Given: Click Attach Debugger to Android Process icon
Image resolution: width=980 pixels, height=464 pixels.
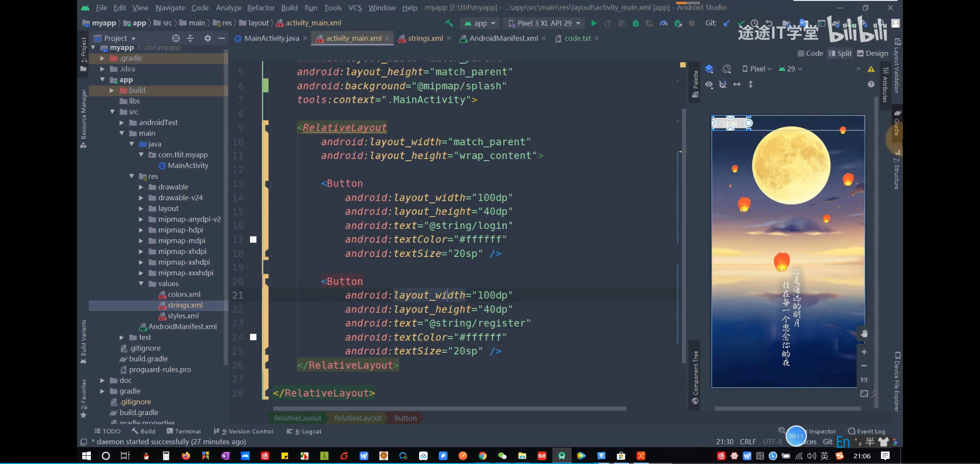Looking at the screenshot, I should (678, 23).
